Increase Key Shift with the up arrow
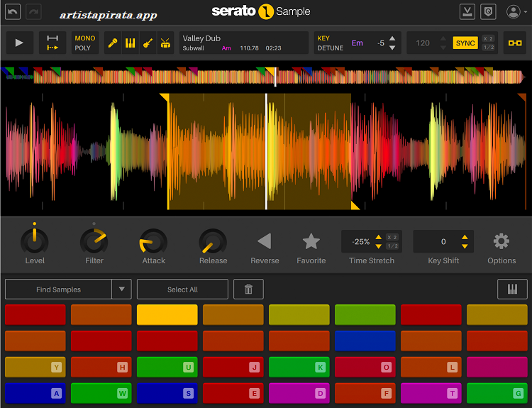This screenshot has height=408, width=532. (465, 237)
